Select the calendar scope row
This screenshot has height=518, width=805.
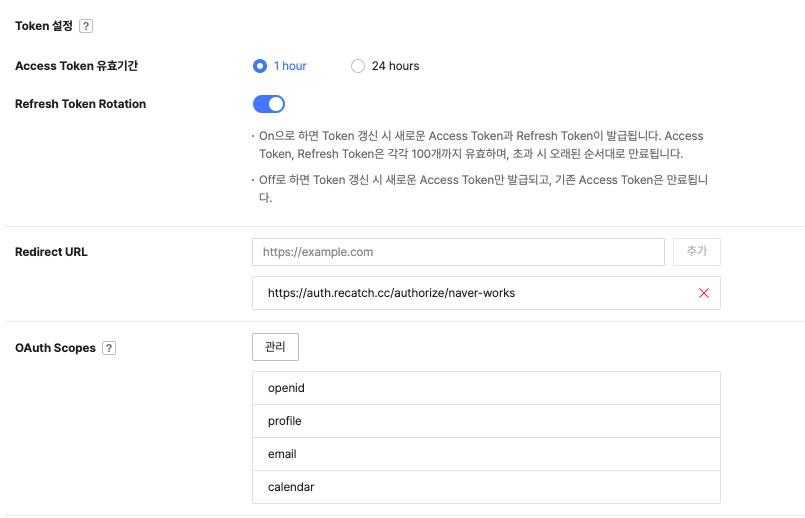pos(486,487)
